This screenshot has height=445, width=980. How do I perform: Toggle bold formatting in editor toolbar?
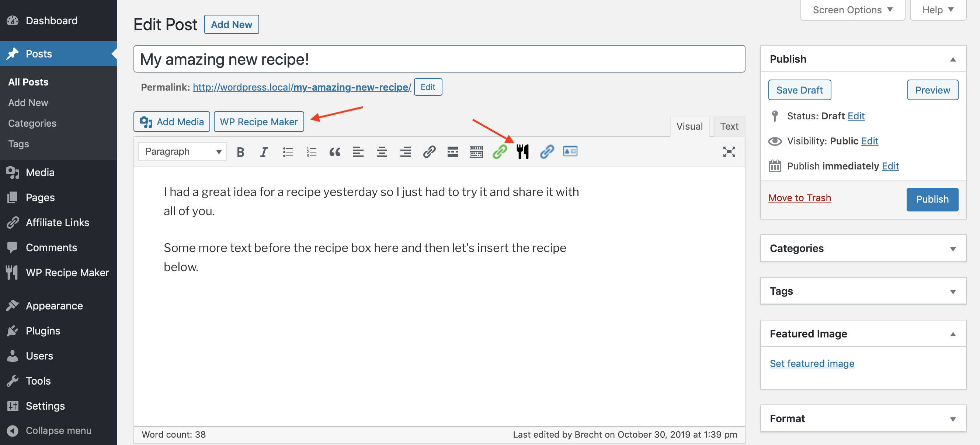coord(240,152)
